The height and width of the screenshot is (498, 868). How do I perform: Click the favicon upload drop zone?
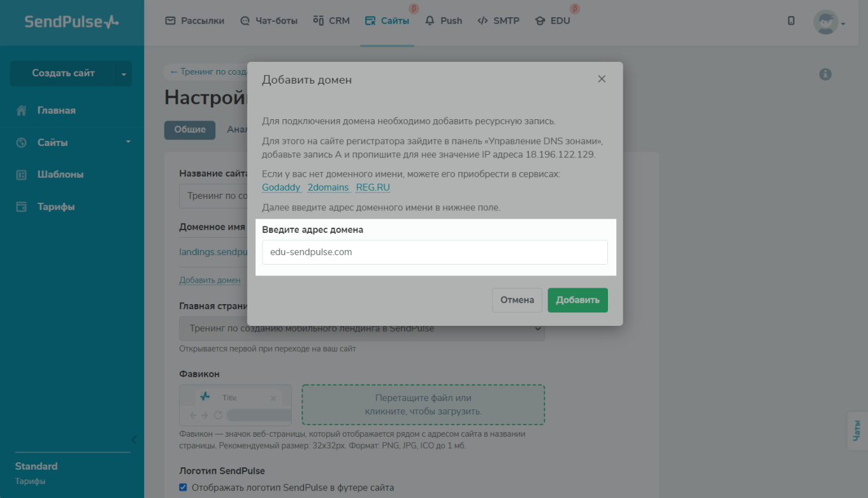pyautogui.click(x=423, y=405)
